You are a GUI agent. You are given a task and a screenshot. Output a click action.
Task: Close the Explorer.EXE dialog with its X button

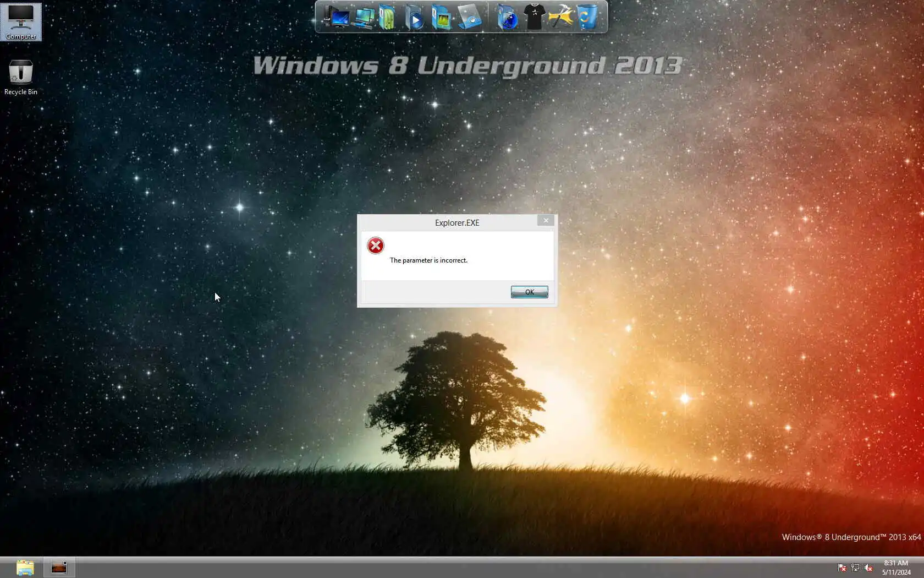[546, 220]
